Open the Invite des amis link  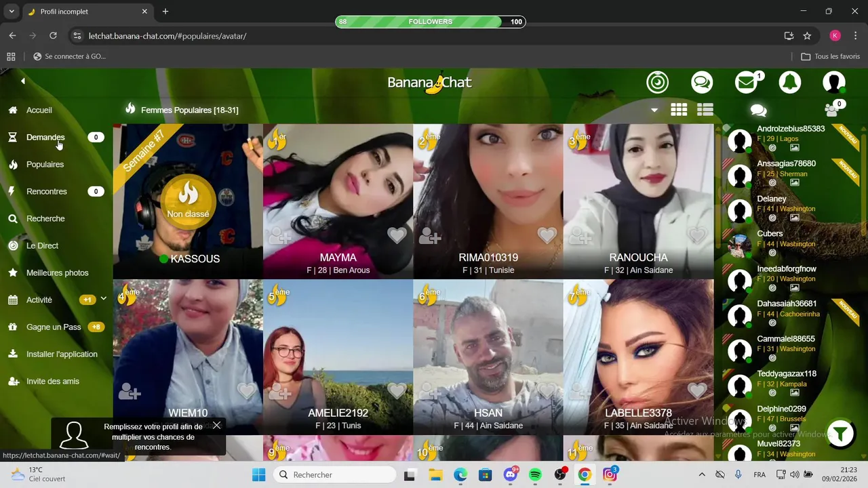(53, 381)
